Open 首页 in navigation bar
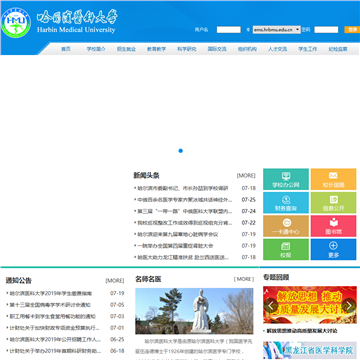This screenshot has height=360, width=360. tap(66, 49)
